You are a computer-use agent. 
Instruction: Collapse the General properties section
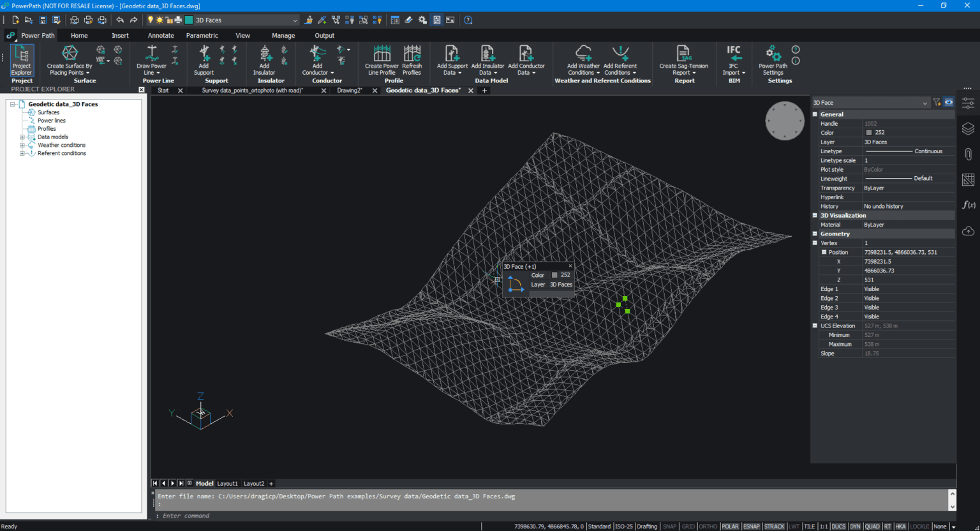point(815,114)
